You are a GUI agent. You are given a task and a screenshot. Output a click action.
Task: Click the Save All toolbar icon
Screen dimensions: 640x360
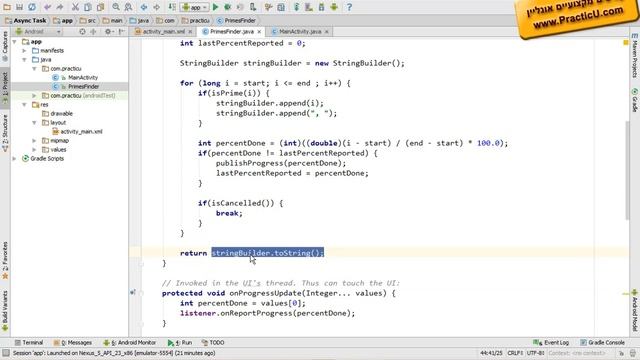[x=19, y=7]
